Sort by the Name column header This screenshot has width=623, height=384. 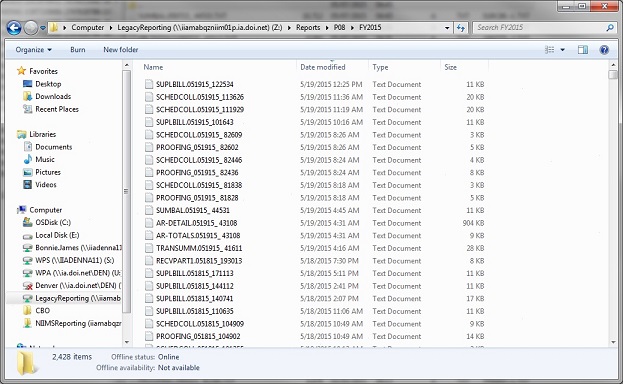click(x=153, y=67)
